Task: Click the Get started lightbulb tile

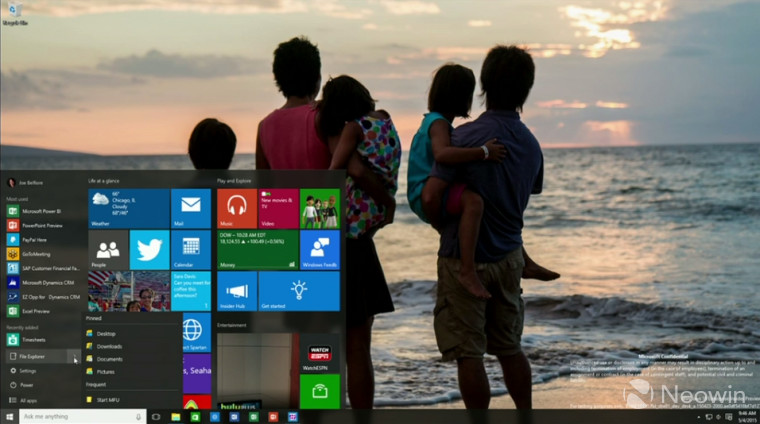Action: pos(299,290)
